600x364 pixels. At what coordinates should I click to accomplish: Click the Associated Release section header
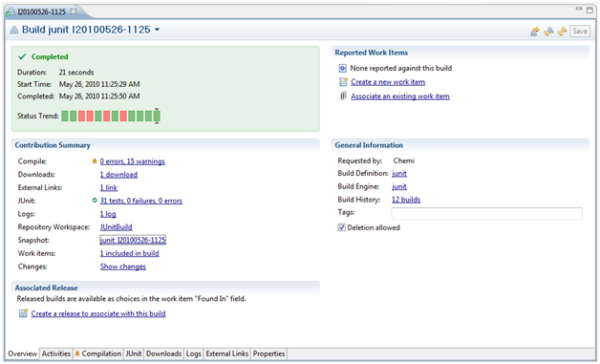pos(46,288)
